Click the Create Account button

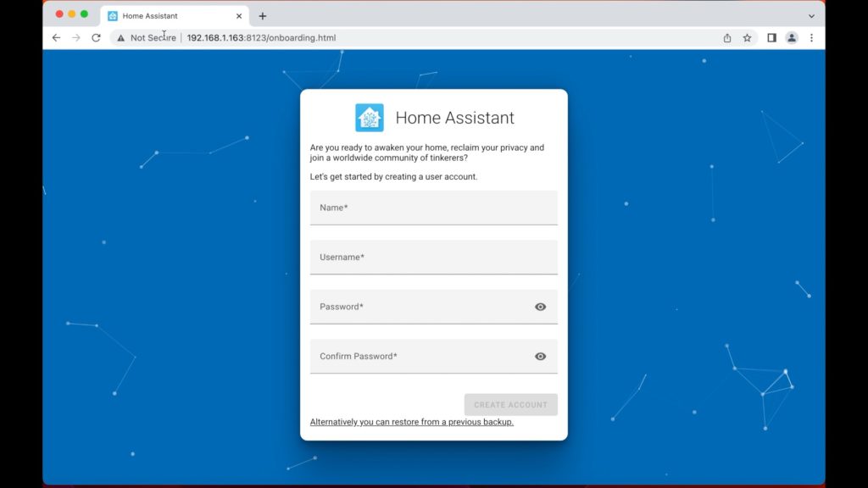point(510,405)
